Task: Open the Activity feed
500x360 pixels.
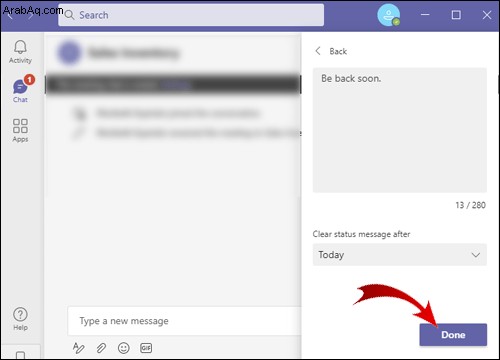Action: click(20, 52)
